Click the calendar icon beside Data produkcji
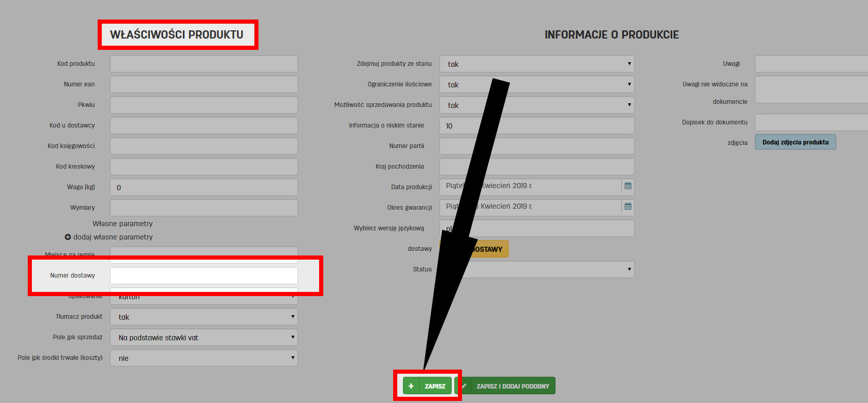This screenshot has height=403, width=868. tap(627, 186)
